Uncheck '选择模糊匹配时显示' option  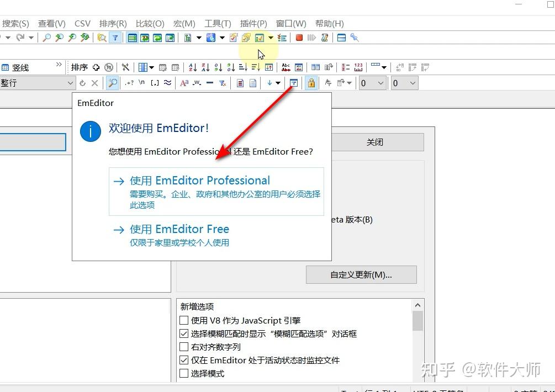(x=184, y=333)
